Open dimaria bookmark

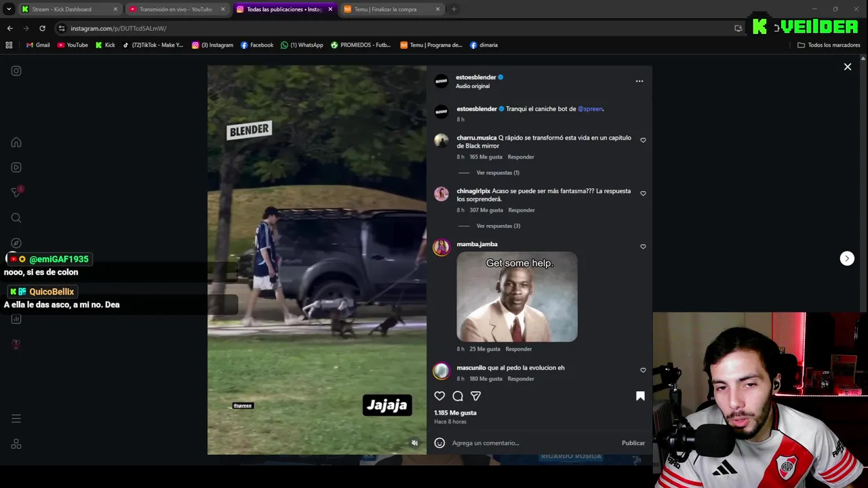[x=484, y=45]
